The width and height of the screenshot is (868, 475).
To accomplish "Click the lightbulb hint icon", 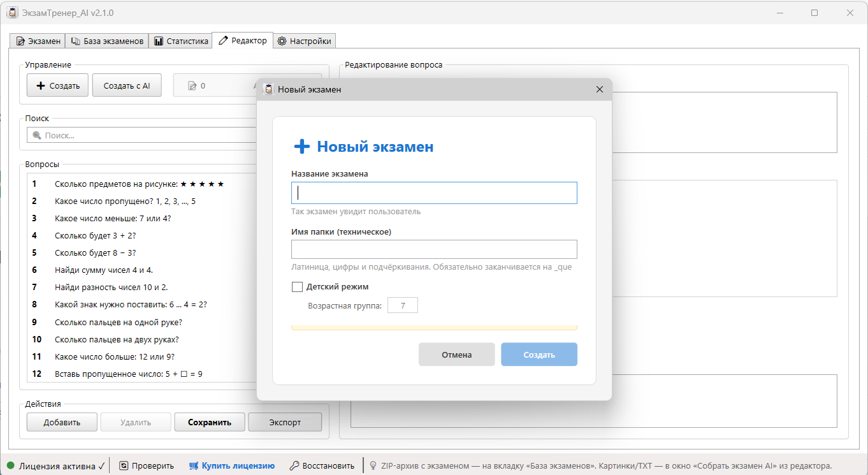I will [x=373, y=465].
